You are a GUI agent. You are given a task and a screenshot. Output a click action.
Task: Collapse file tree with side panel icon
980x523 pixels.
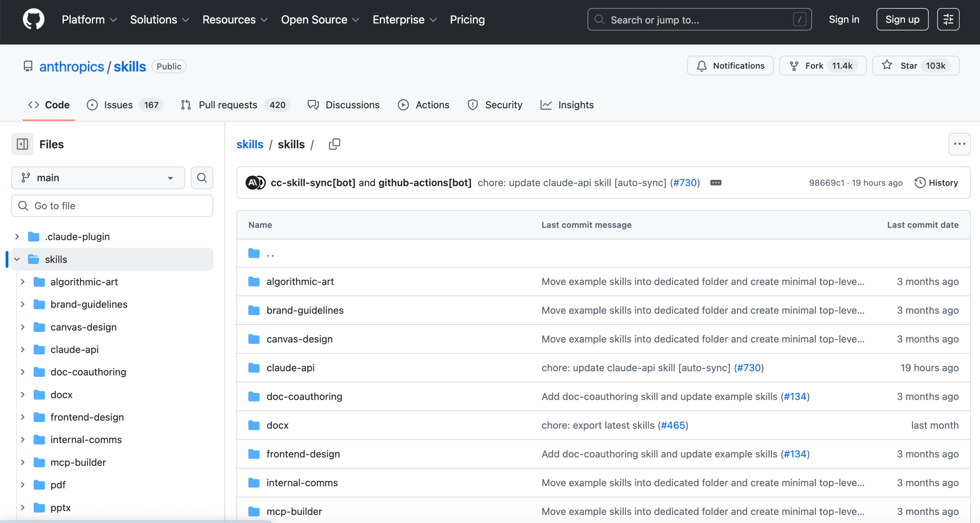[x=22, y=144]
